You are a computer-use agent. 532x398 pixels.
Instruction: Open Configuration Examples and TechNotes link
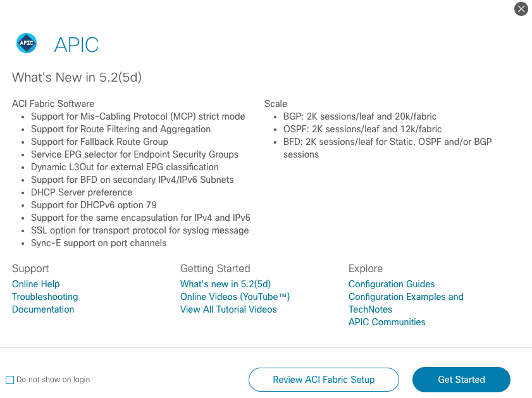pos(405,303)
